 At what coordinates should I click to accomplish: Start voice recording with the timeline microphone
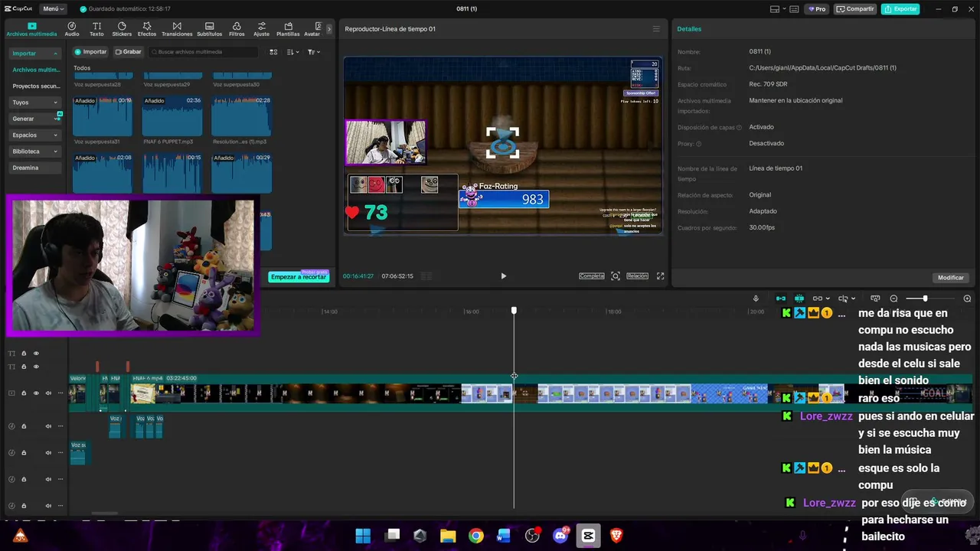click(x=756, y=298)
